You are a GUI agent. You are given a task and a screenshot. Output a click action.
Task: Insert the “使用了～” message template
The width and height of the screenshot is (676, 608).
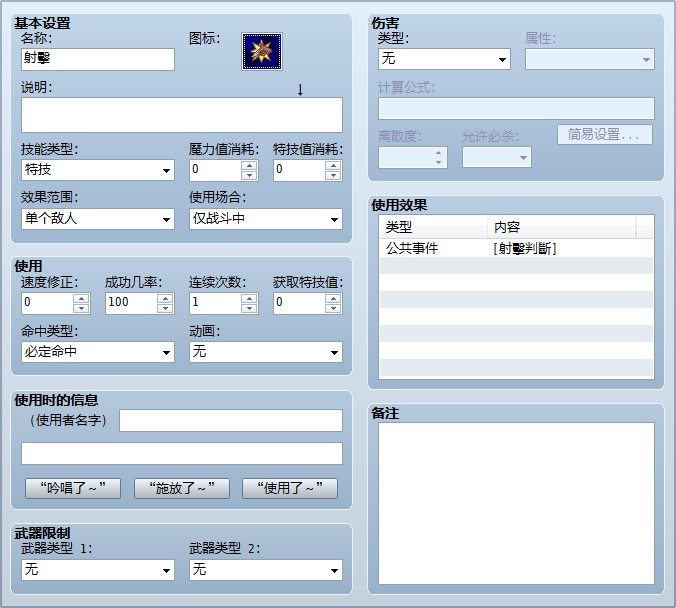pyautogui.click(x=290, y=488)
